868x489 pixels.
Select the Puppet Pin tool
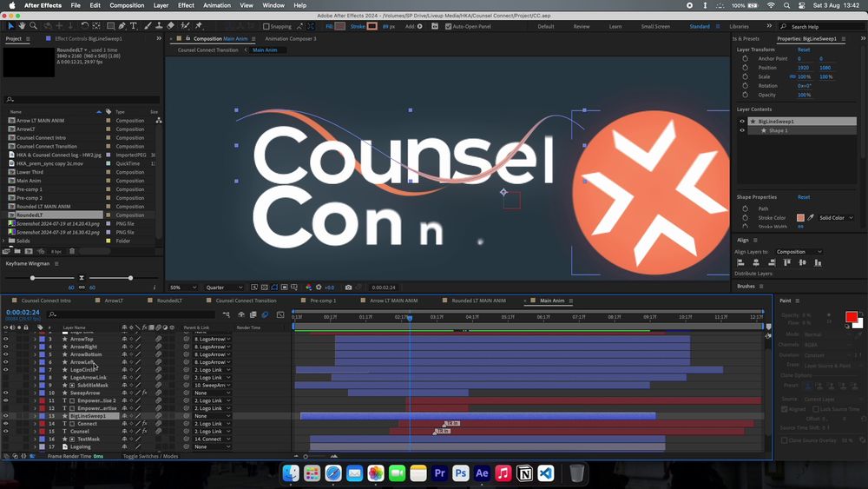coord(198,26)
